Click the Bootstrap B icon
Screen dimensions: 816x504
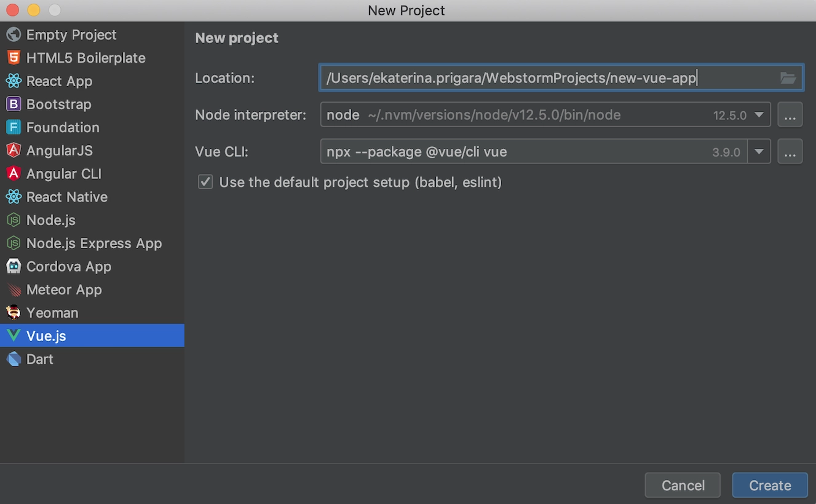click(x=13, y=104)
